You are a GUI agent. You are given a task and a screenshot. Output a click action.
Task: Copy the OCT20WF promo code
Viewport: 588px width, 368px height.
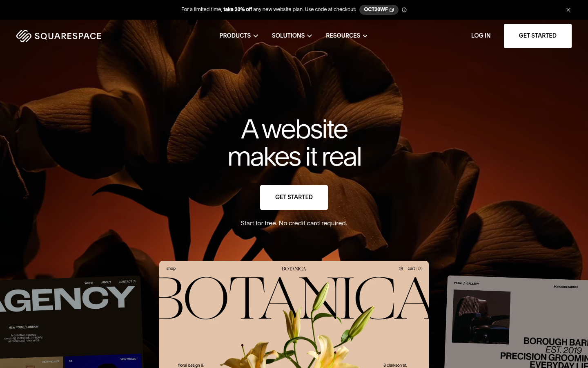379,9
